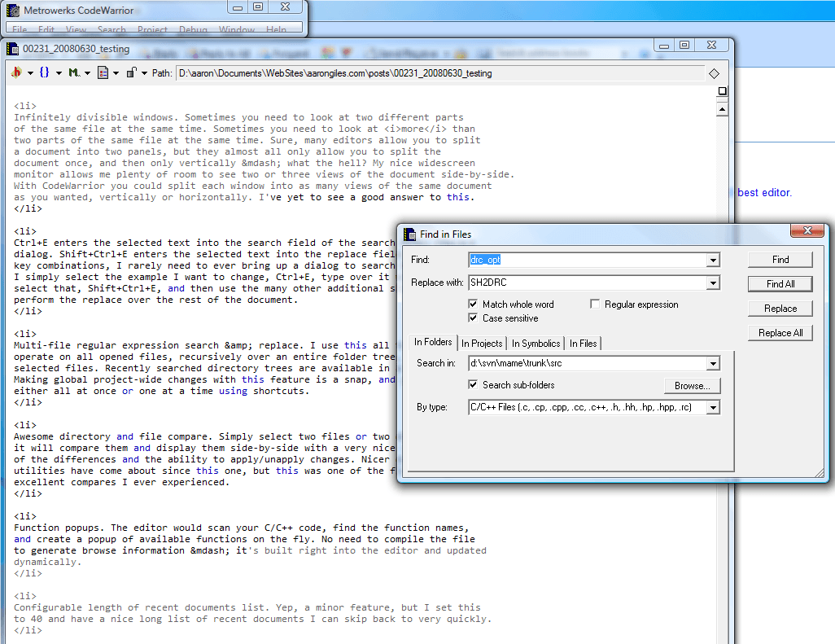Expand the Find field history dropdown

(x=713, y=261)
